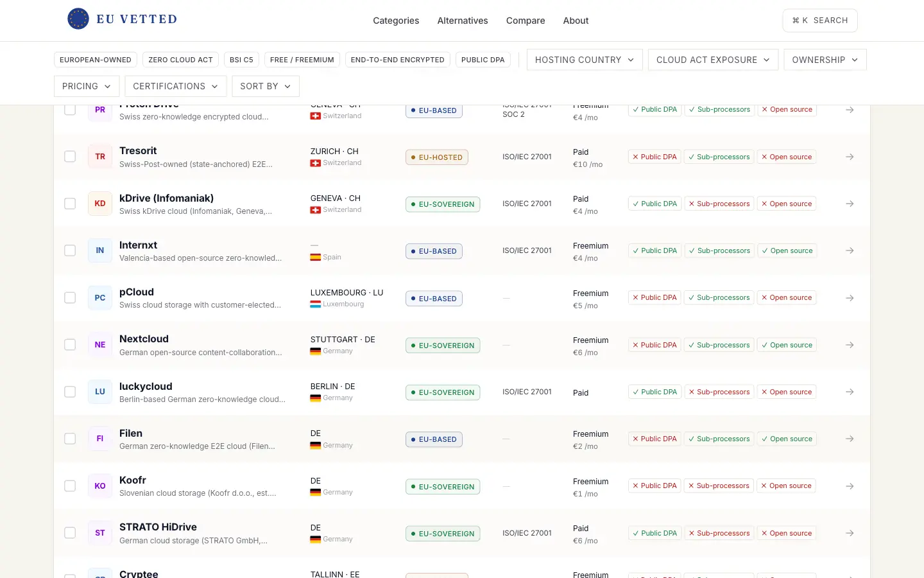Image resolution: width=924 pixels, height=578 pixels.
Task: Tick the Internxt compare checkbox
Action: click(x=70, y=250)
